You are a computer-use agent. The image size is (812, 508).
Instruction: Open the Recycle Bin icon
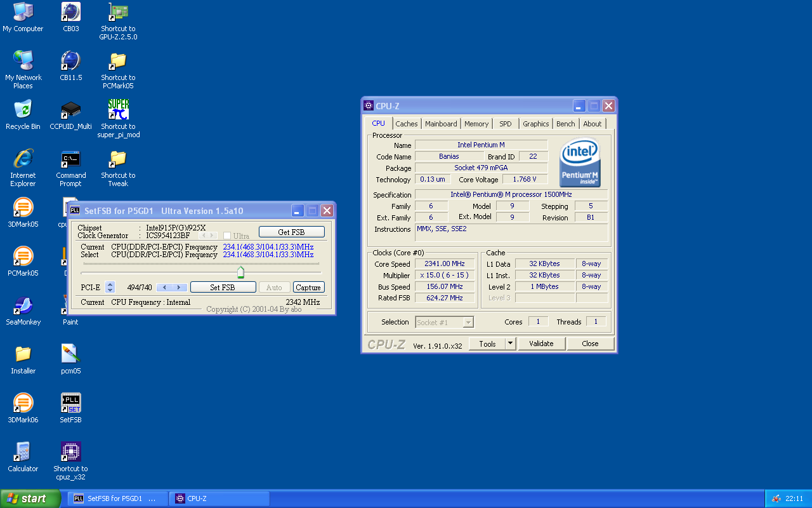(x=23, y=115)
